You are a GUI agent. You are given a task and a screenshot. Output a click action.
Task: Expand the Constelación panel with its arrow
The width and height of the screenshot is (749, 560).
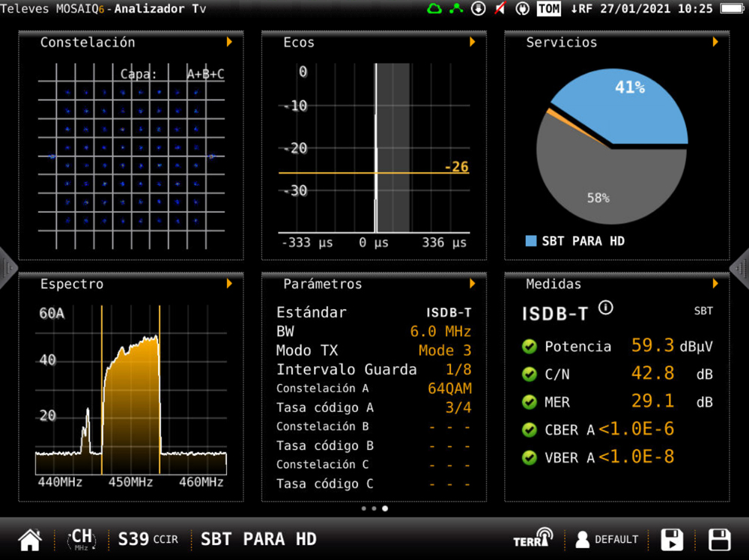pyautogui.click(x=229, y=42)
